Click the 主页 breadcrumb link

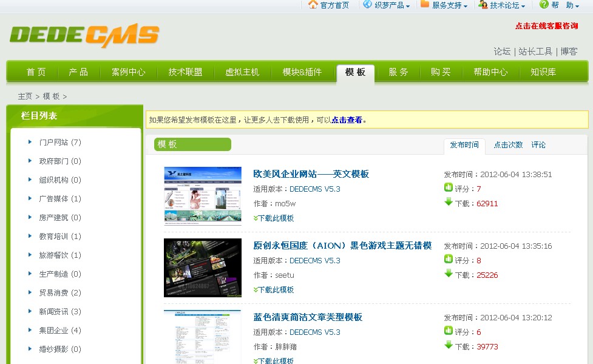(x=25, y=96)
